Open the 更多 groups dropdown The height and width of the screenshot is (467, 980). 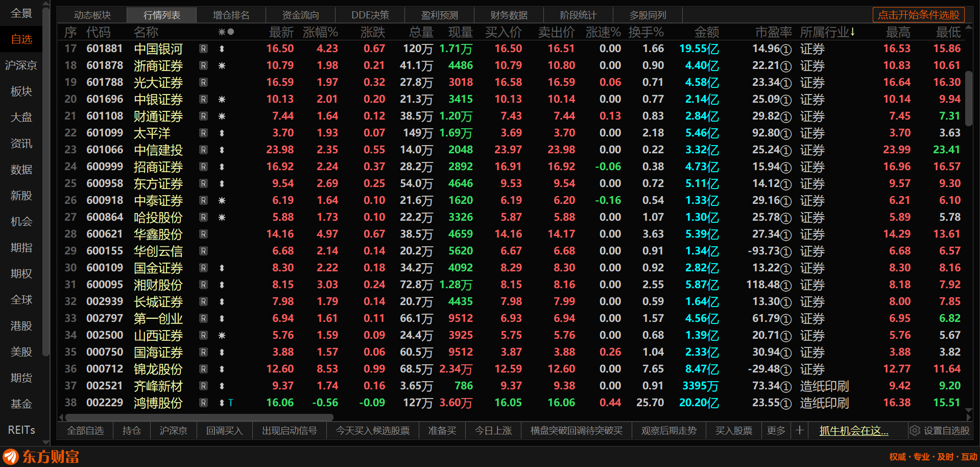pyautogui.click(x=776, y=431)
